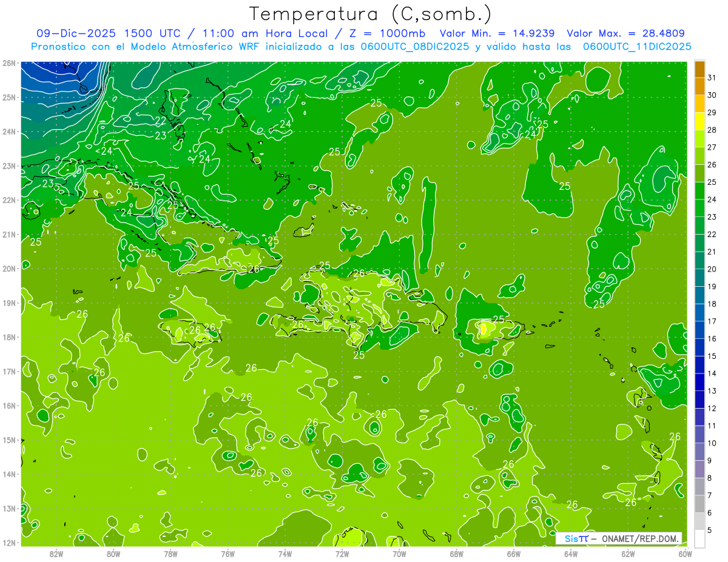Viewport: 728px width, 562px height.
Task: Click the 82W longitude axis label
Action: 56,554
